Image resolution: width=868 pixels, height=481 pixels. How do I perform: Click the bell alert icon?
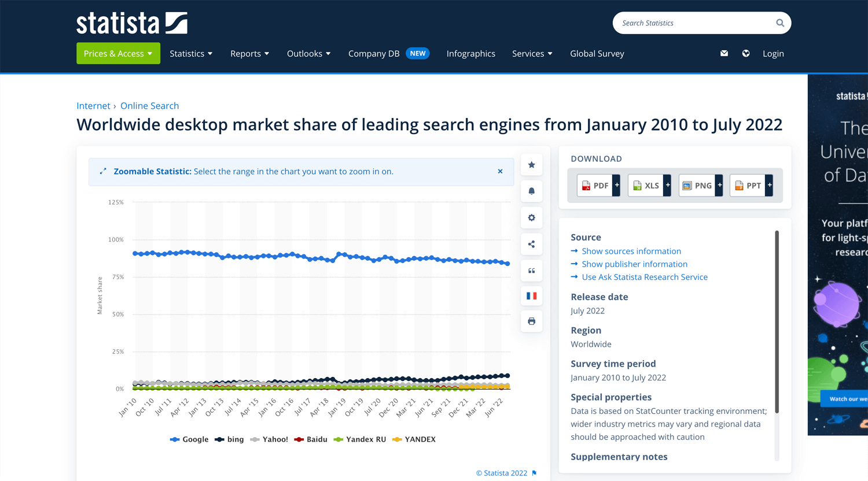(x=531, y=191)
